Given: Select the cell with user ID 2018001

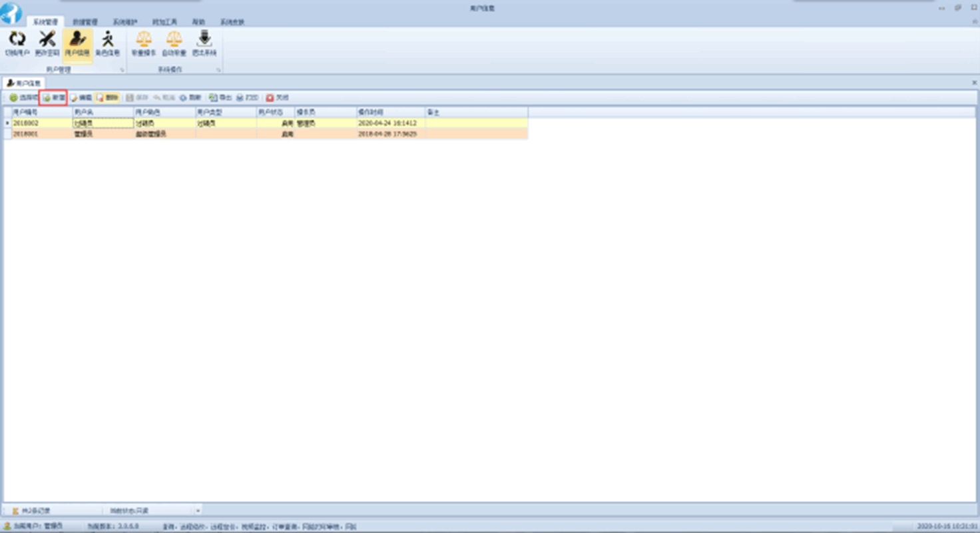Looking at the screenshot, I should [x=41, y=134].
